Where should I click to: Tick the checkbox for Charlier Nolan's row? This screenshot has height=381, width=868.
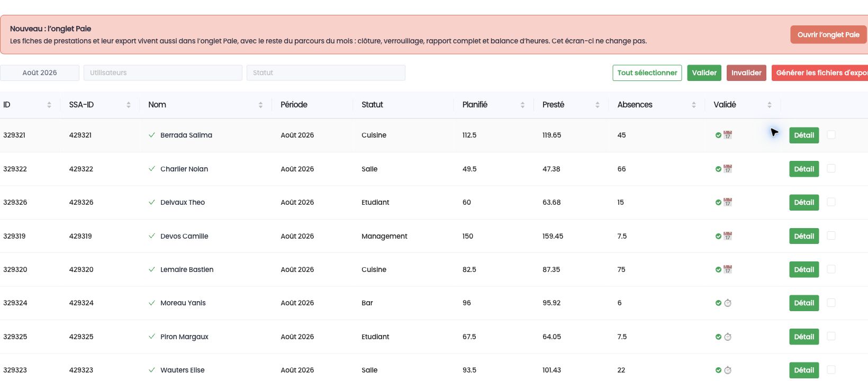[x=831, y=168]
